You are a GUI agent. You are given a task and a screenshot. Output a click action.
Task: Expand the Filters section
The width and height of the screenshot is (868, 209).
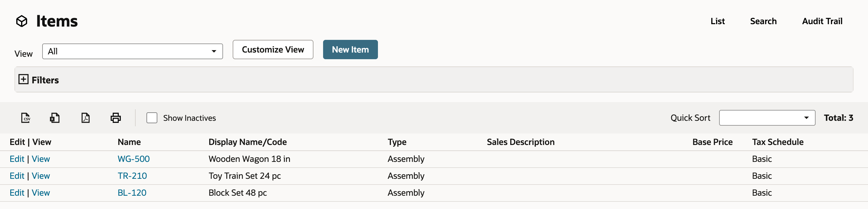23,79
